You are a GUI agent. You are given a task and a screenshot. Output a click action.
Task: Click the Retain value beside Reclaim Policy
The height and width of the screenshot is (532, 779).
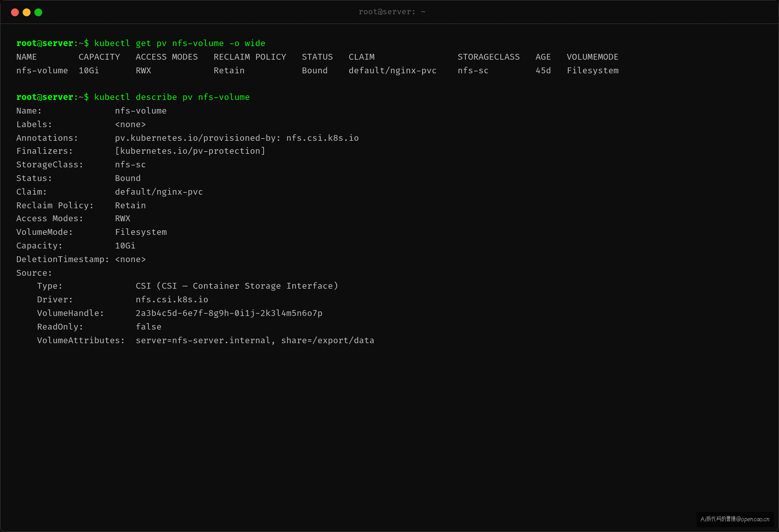(130, 205)
